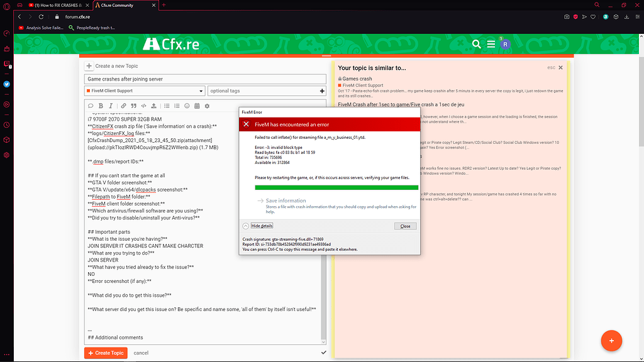The image size is (644, 362).
Task: Open the FiveM Client Support category dropdown
Action: click(145, 90)
